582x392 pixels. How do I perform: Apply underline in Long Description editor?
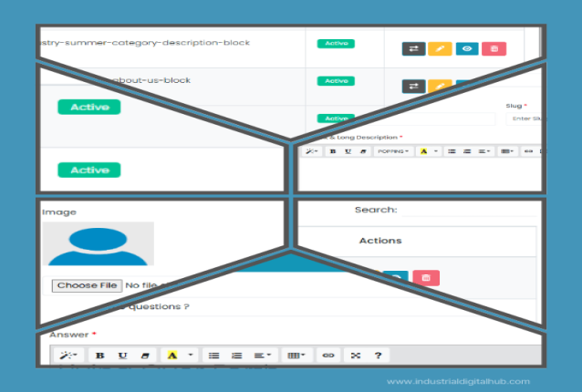[x=348, y=151]
